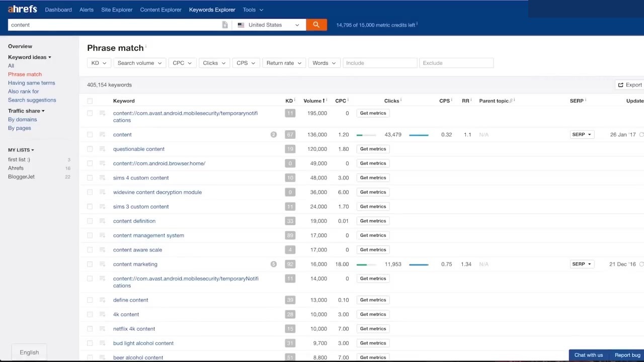The width and height of the screenshot is (644, 362).
Task: Click the add-to-list icon for content management system
Action: [x=103, y=235]
